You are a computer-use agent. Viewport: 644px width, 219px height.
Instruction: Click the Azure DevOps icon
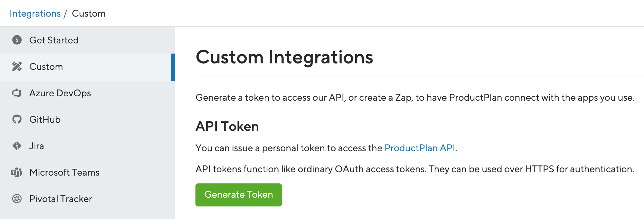click(x=16, y=93)
